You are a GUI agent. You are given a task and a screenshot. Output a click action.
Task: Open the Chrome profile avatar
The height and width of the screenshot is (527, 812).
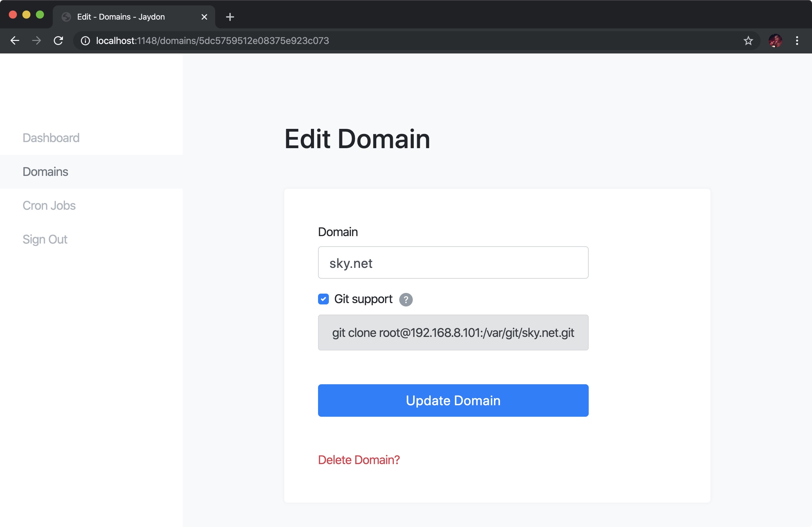point(775,41)
